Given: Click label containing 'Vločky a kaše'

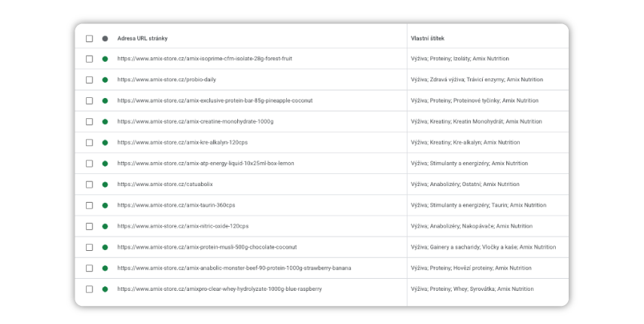Looking at the screenshot, I should [484, 247].
